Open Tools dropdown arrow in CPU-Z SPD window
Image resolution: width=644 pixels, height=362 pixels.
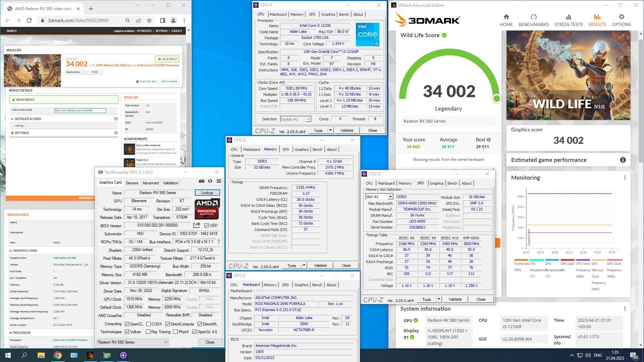(x=439, y=299)
